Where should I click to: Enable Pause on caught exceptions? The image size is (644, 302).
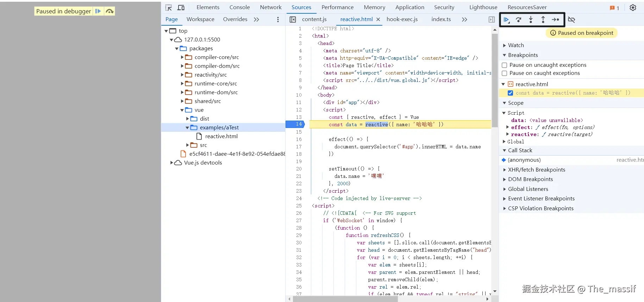[504, 73]
